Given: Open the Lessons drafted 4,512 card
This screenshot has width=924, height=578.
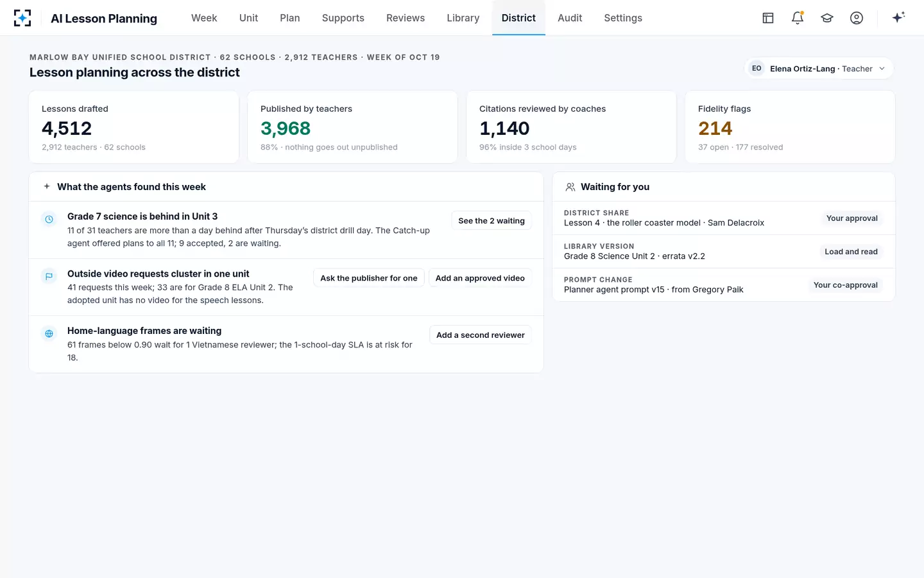Looking at the screenshot, I should pyautogui.click(x=134, y=127).
